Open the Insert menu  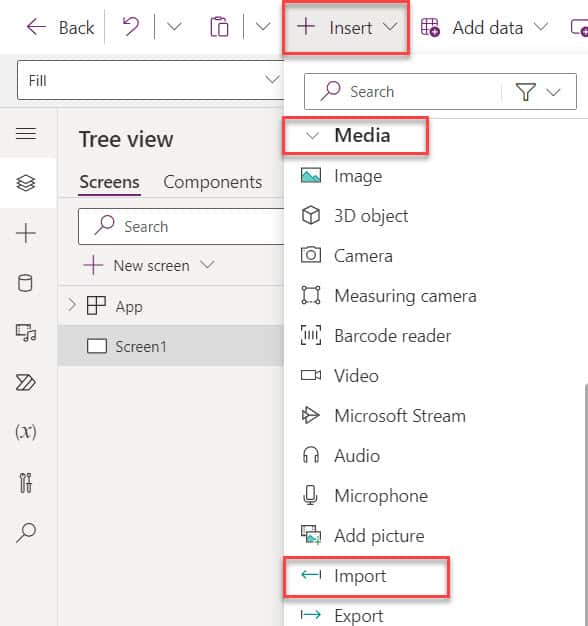pyautogui.click(x=346, y=28)
